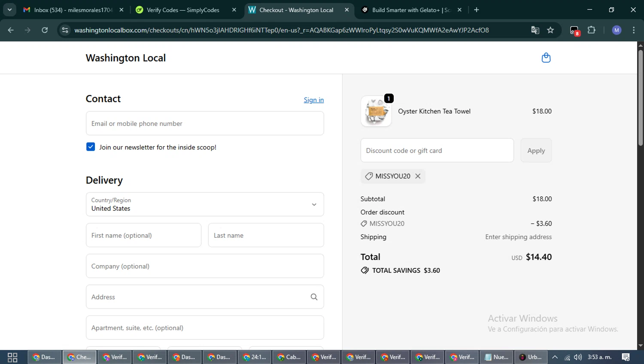Image resolution: width=644 pixels, height=364 pixels.
Task: Open the extensions puzzle icon
Action: point(592,30)
